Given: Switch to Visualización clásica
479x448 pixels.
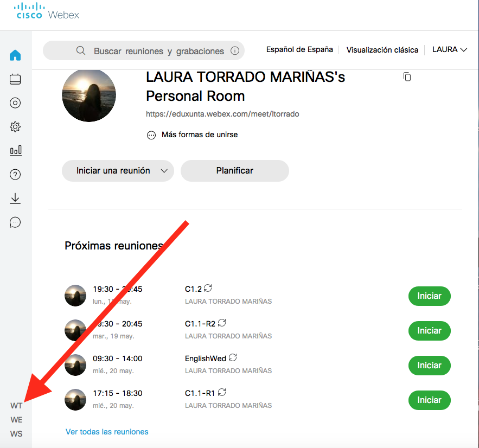Looking at the screenshot, I should point(382,50).
